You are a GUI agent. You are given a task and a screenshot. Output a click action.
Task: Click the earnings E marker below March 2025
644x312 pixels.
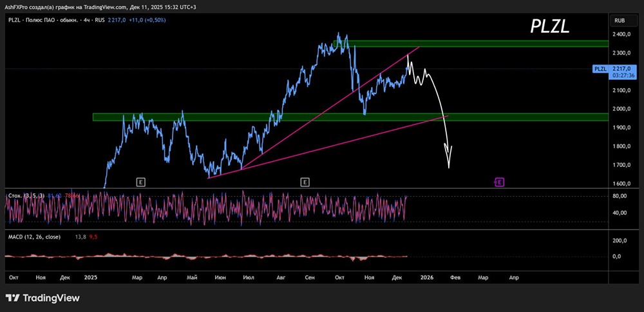click(140, 182)
